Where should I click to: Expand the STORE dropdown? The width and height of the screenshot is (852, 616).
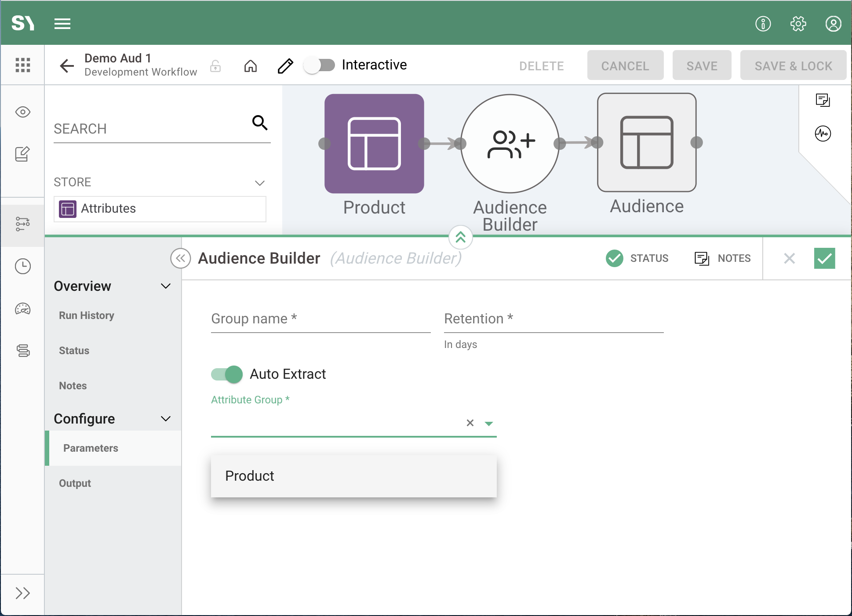[x=260, y=183]
